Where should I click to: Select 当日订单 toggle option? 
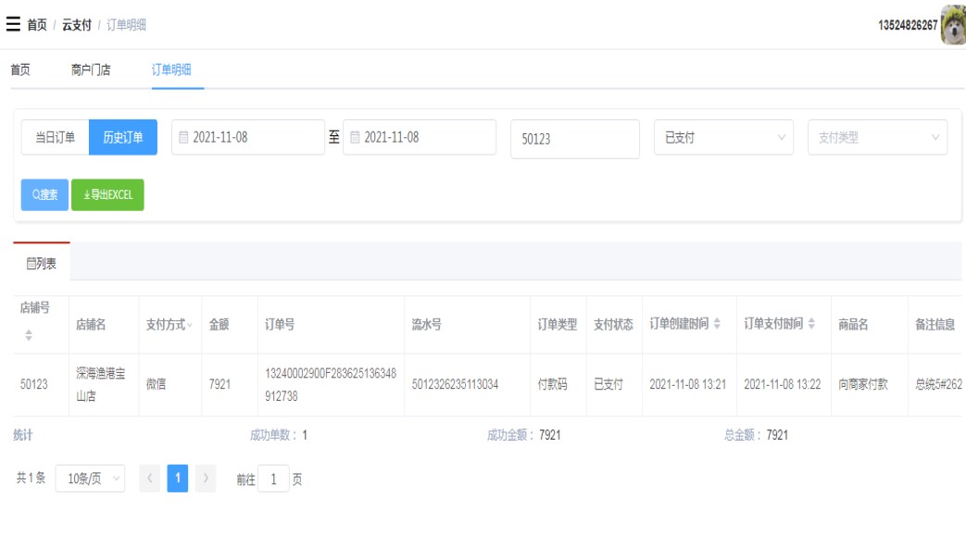pos(56,138)
